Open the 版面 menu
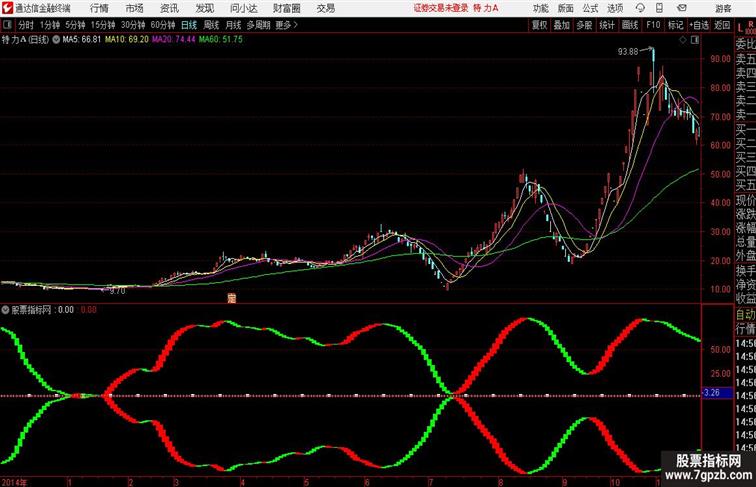The image size is (756, 487). (566, 8)
